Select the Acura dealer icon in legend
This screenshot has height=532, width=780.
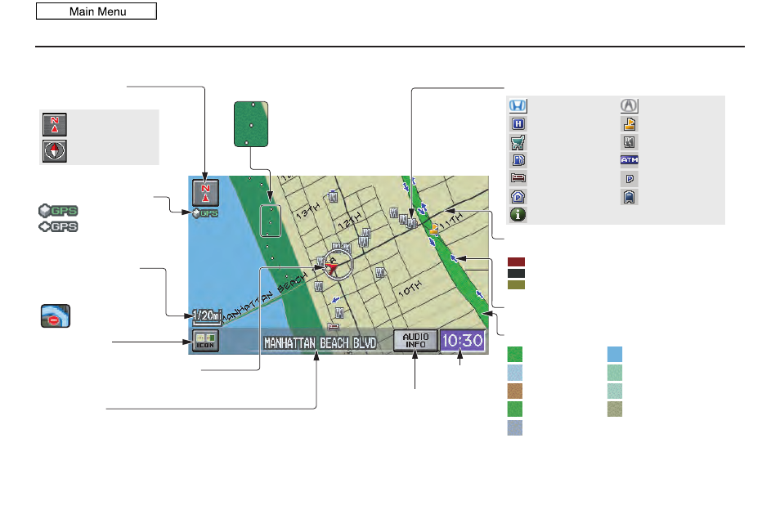tap(630, 105)
